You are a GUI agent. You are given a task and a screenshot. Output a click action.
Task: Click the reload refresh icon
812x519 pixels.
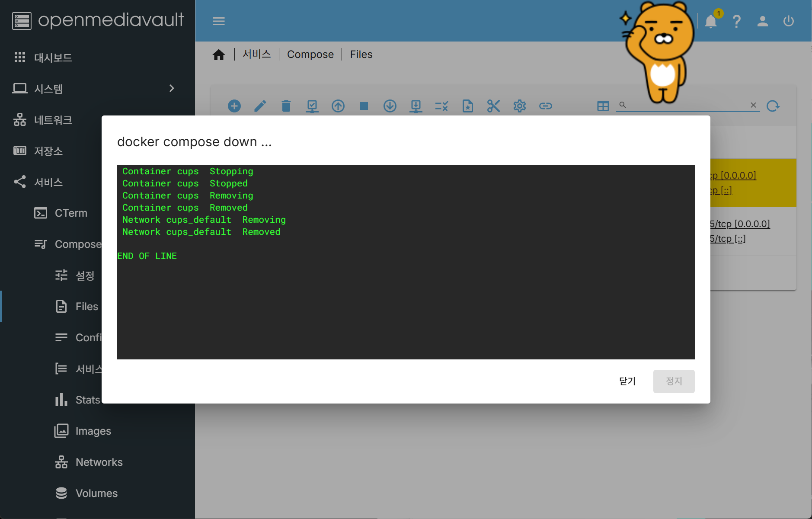[773, 106]
